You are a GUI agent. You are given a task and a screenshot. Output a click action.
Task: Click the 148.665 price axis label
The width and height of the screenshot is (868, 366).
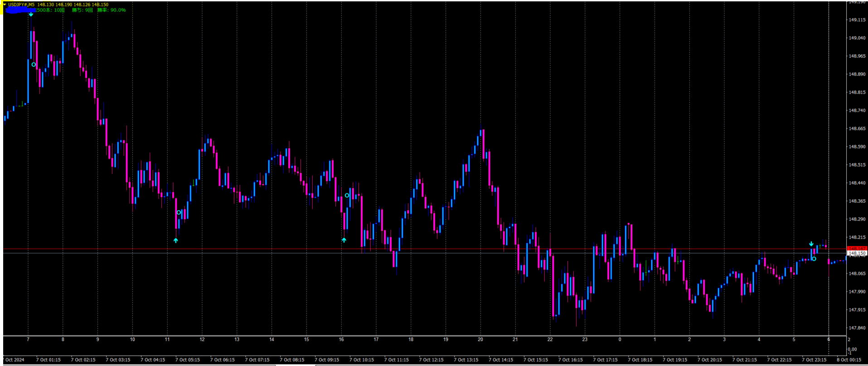[857, 129]
